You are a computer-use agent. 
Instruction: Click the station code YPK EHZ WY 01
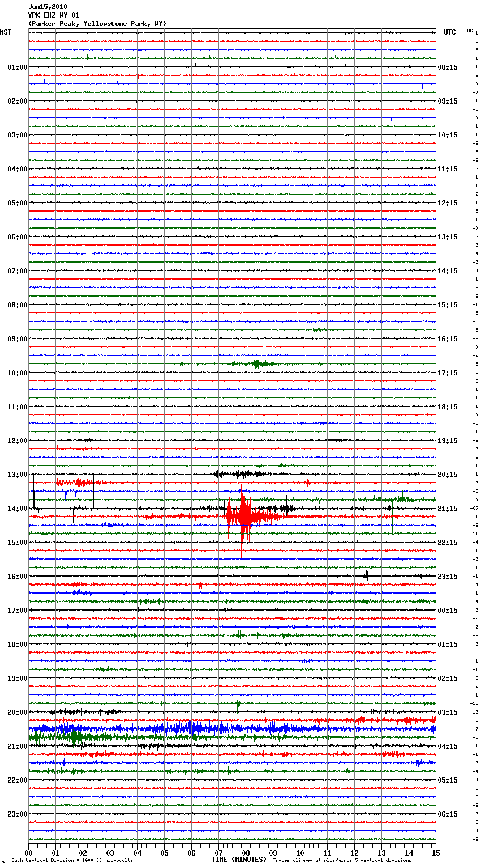coord(54,15)
